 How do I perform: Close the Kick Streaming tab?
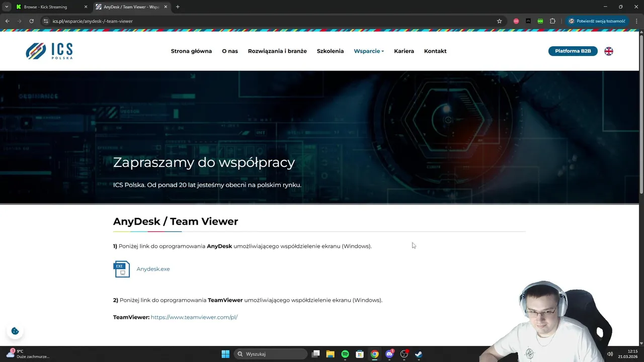pyautogui.click(x=86, y=7)
